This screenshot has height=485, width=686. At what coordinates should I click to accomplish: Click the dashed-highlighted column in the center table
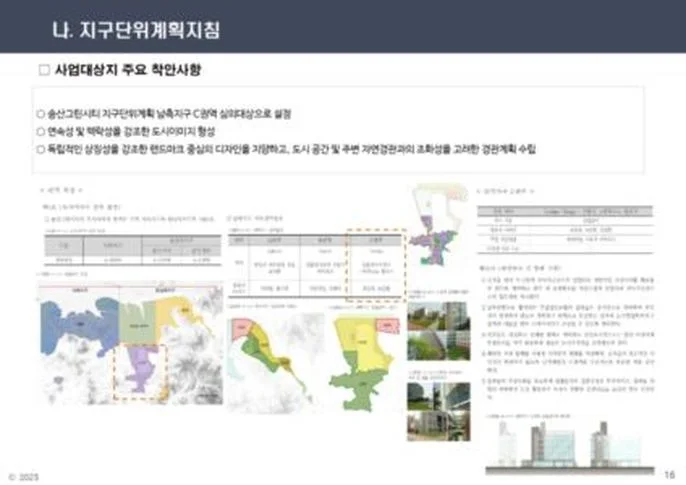coord(376,265)
